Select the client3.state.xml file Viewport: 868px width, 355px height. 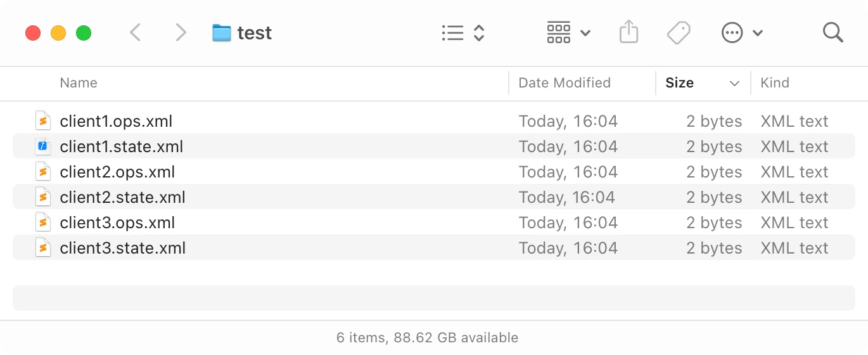pos(122,248)
